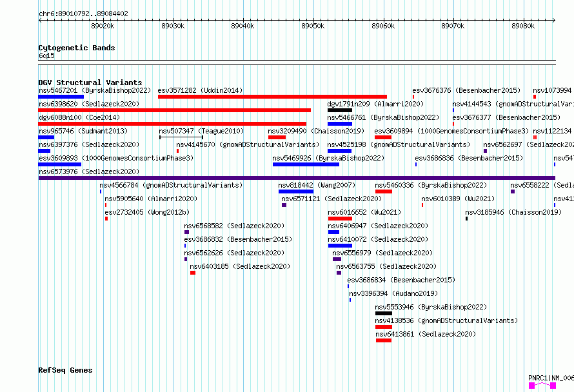Screen dimensions: 574x392
Task: Open the nsv6568582 (Sedlazeck2020) label
Action: 234,226
